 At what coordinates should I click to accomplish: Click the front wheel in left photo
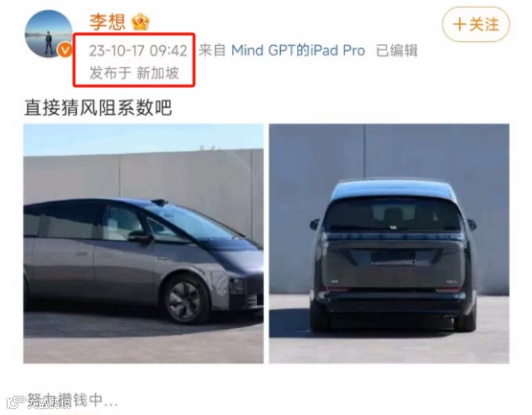(x=185, y=300)
